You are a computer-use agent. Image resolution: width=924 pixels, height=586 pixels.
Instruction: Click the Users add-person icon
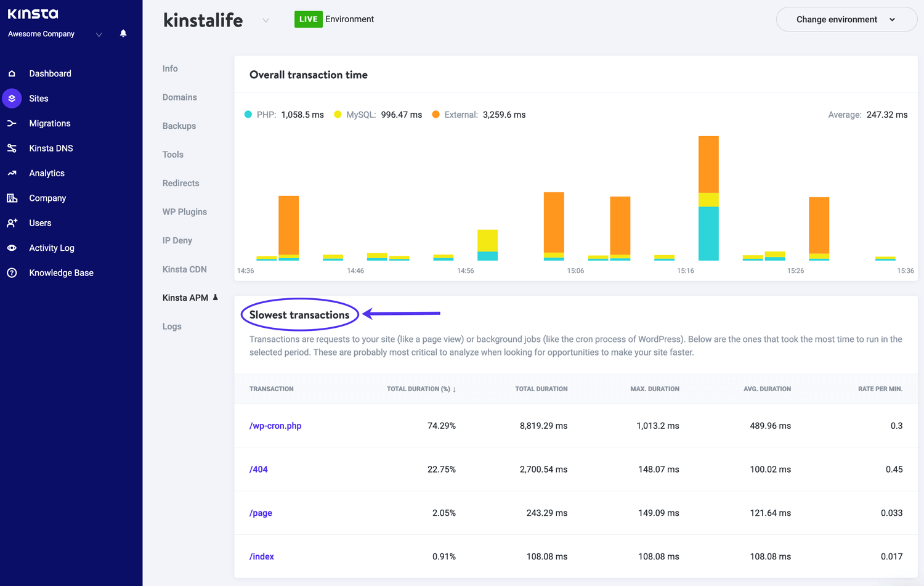(12, 223)
